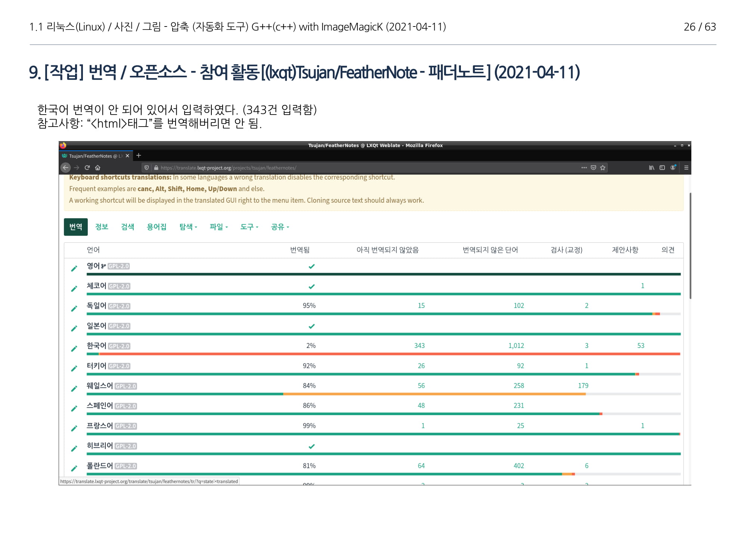Image resolution: width=747 pixels, height=560 pixels.
Task: Click the pencil edit icon for 한국어
Action: (74, 349)
